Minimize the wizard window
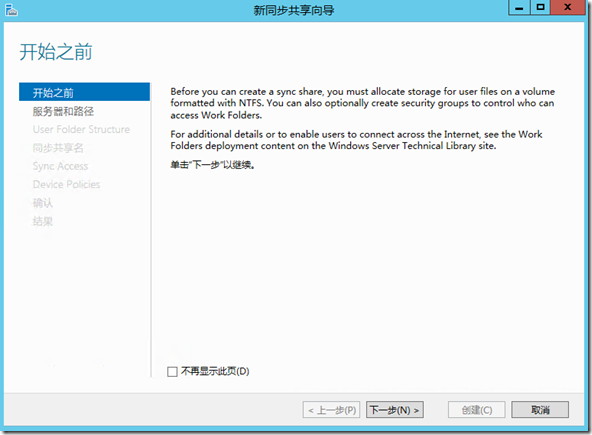The image size is (592, 435). pyautogui.click(x=520, y=8)
